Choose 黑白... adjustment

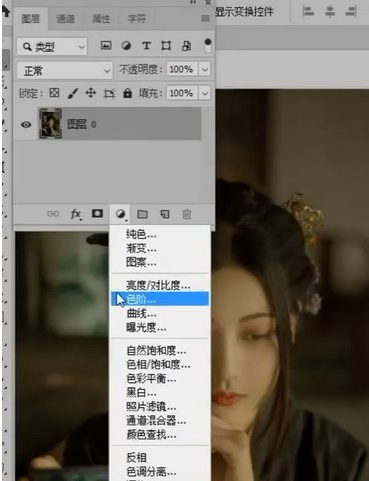point(160,393)
